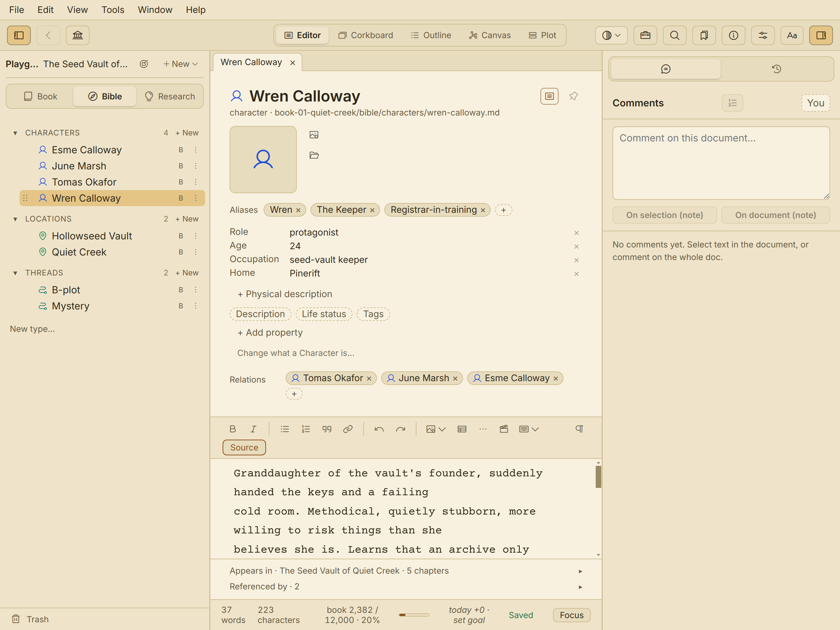This screenshot has width=840, height=630.
Task: Open the File menu
Action: [x=16, y=10]
